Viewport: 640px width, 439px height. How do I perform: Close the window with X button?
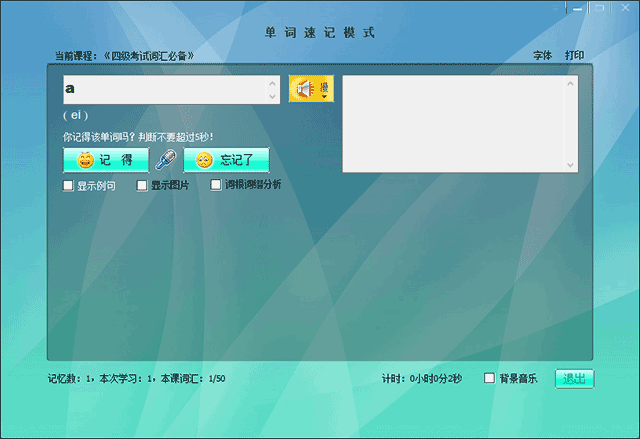(625, 7)
